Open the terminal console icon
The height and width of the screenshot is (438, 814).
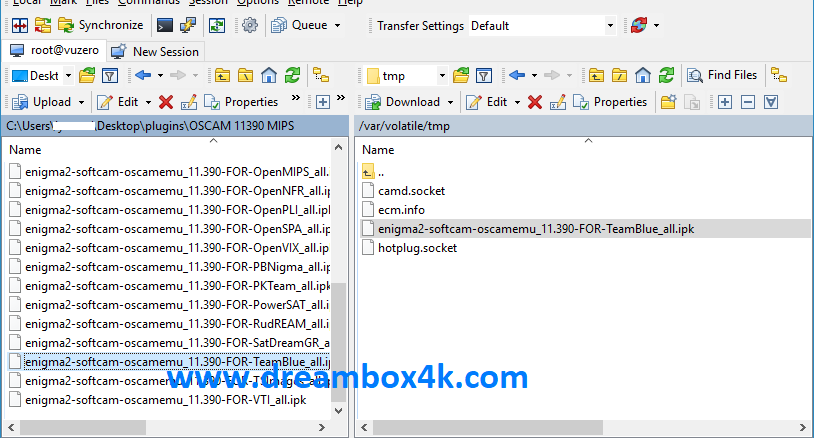[x=165, y=25]
